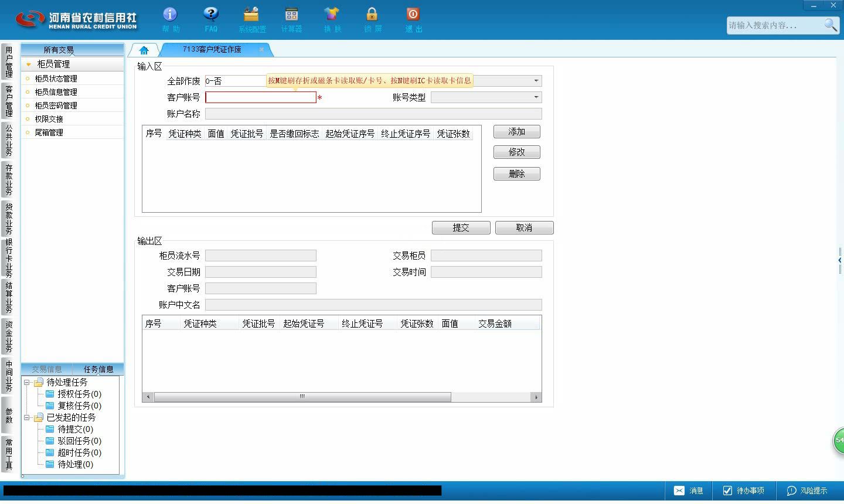The image size is (844, 504).
Task: Open 柜员密码管理
Action: (56, 105)
